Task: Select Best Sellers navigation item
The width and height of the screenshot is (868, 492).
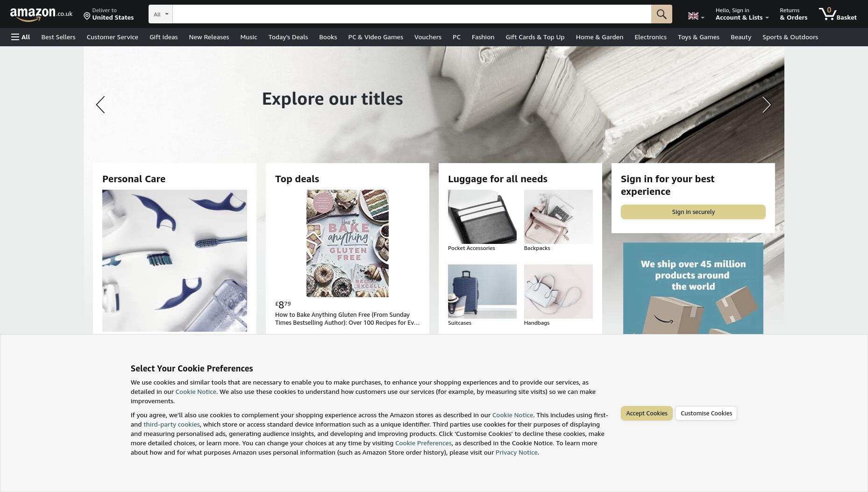Action: pyautogui.click(x=58, y=37)
